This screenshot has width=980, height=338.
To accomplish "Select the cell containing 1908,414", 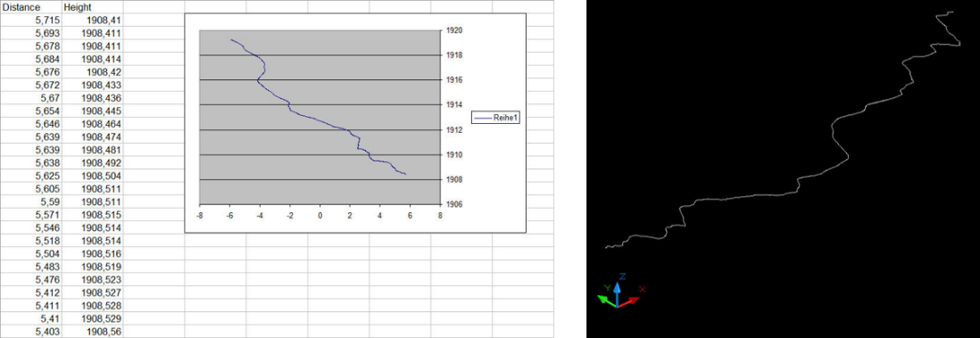I will pos(93,59).
